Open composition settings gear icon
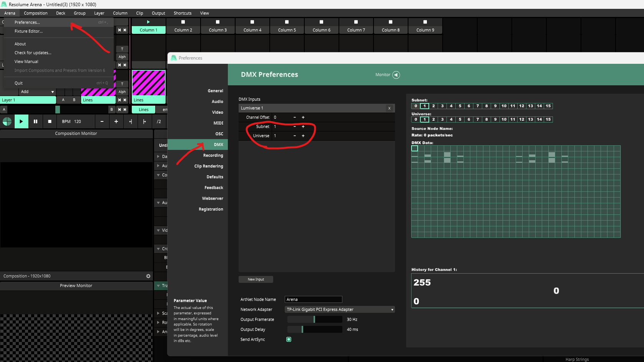The image size is (644, 362). (148, 276)
